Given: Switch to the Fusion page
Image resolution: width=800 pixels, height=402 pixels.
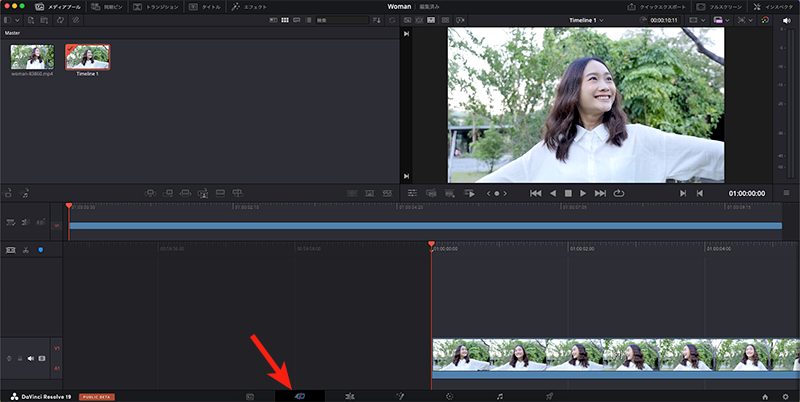Looking at the screenshot, I should 400,396.
